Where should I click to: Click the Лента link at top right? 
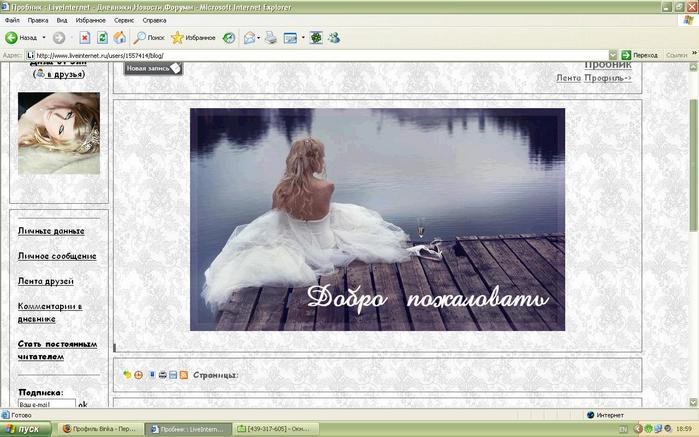click(568, 78)
